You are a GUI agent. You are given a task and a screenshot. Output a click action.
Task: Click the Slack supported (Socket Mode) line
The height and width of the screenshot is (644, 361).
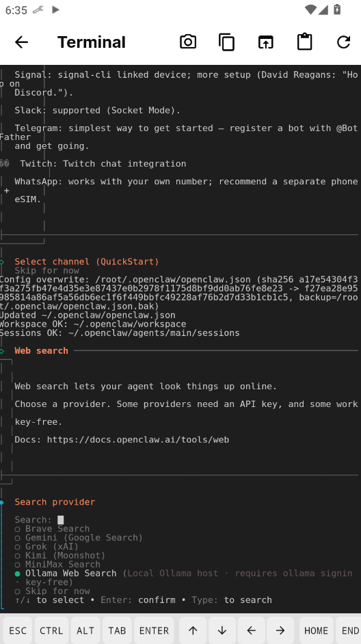coord(98,110)
